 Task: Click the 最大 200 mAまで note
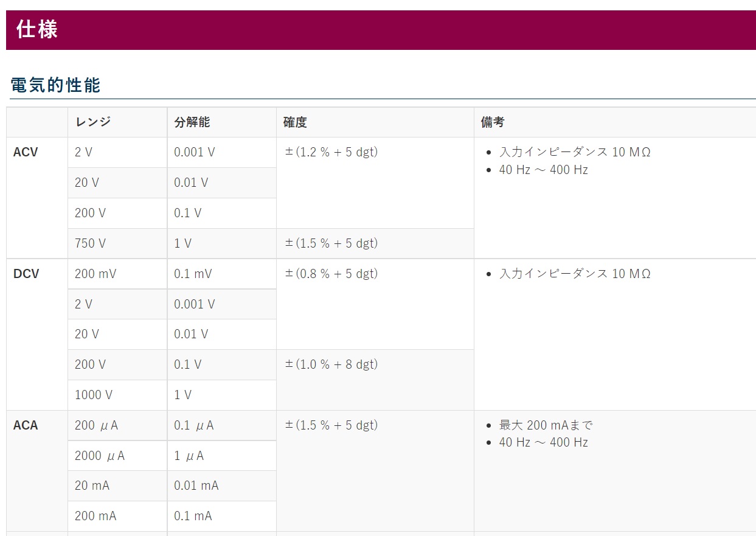pyautogui.click(x=546, y=425)
